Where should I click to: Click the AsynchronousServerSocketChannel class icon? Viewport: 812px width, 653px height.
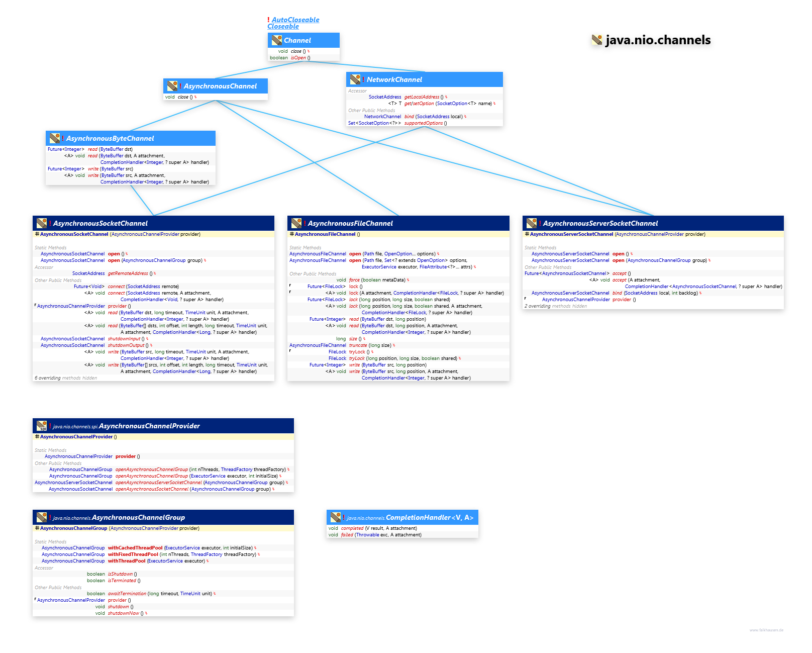coord(532,223)
